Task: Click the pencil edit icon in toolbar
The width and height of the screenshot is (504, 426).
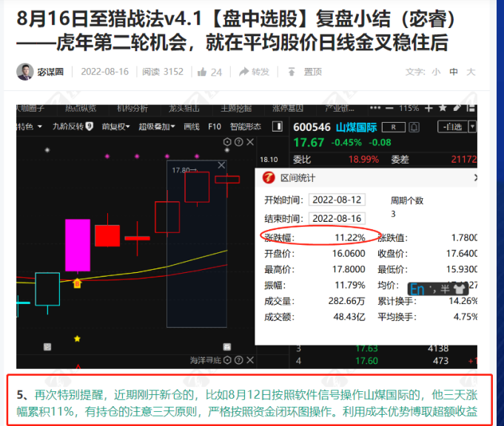Action: (457, 108)
